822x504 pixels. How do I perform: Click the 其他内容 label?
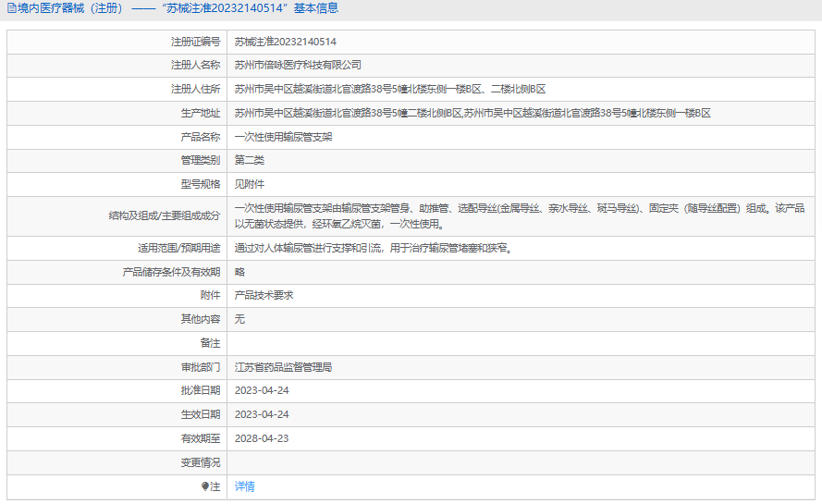click(x=201, y=319)
